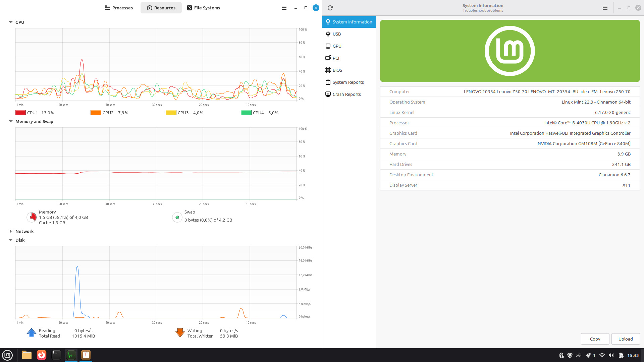This screenshot has height=362, width=644.
Task: Click the Upload button
Action: click(625, 339)
